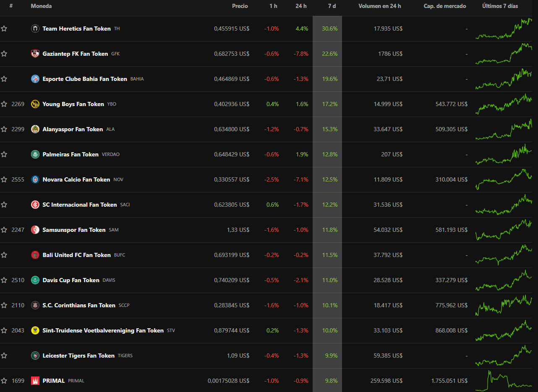Open the S.C. Corinthians Fan Token page
Screen dimensions: 538x392
point(79,305)
